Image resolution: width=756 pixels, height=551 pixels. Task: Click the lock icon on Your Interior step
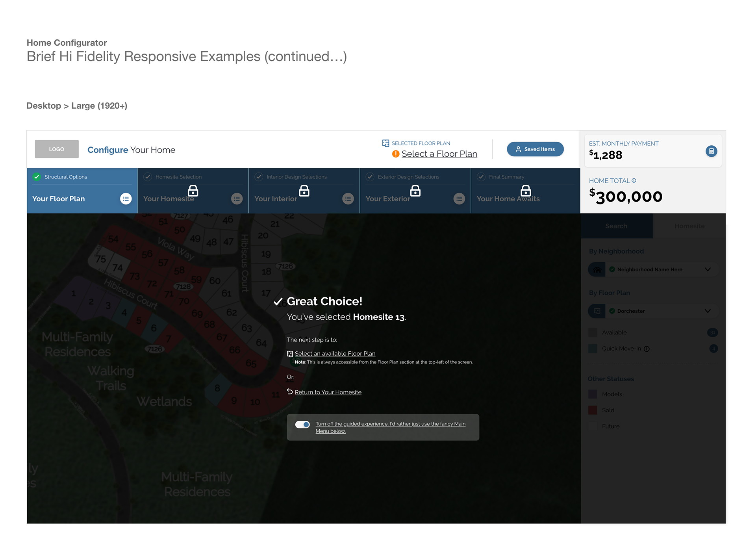tap(304, 191)
